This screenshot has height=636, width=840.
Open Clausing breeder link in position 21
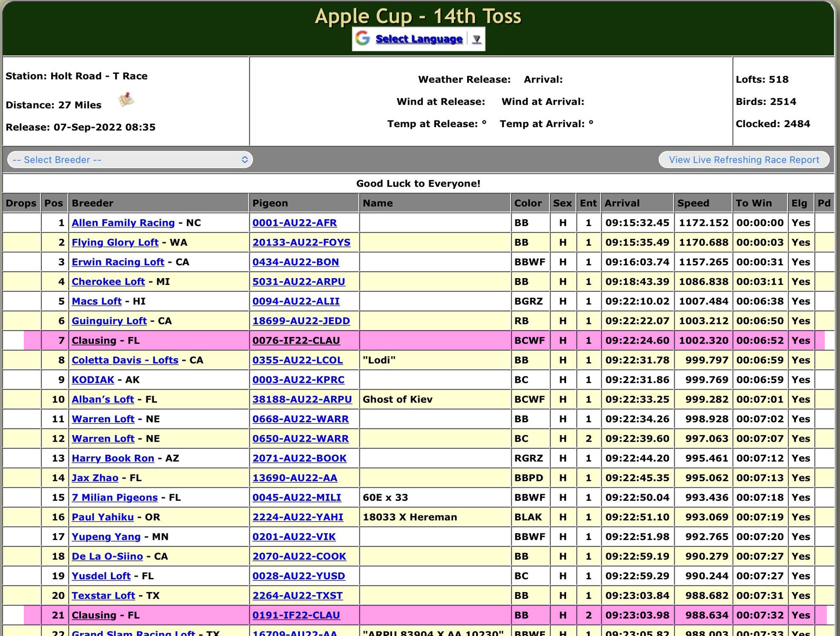point(94,615)
